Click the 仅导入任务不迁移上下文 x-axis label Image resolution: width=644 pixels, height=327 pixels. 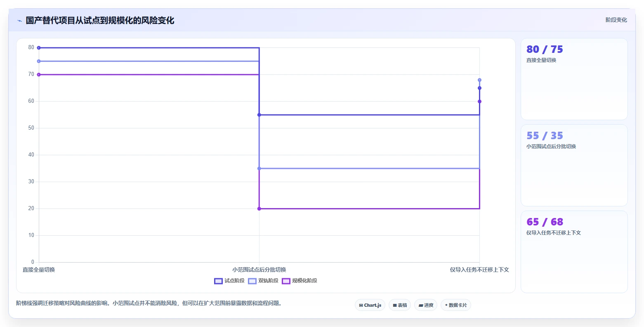pos(479,270)
